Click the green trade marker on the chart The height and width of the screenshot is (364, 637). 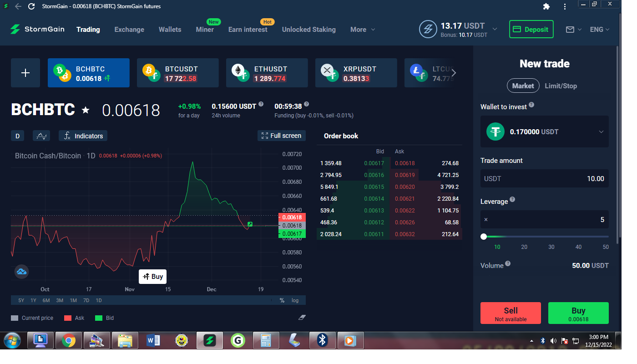pyautogui.click(x=250, y=224)
